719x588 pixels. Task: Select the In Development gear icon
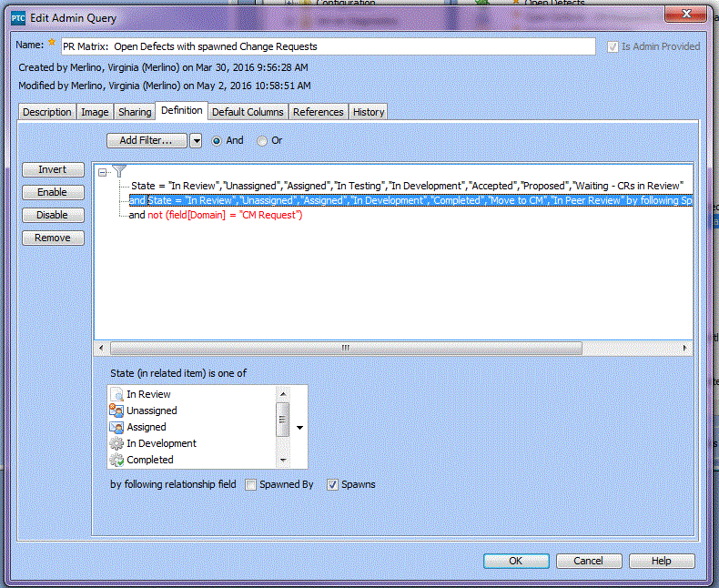(116, 443)
